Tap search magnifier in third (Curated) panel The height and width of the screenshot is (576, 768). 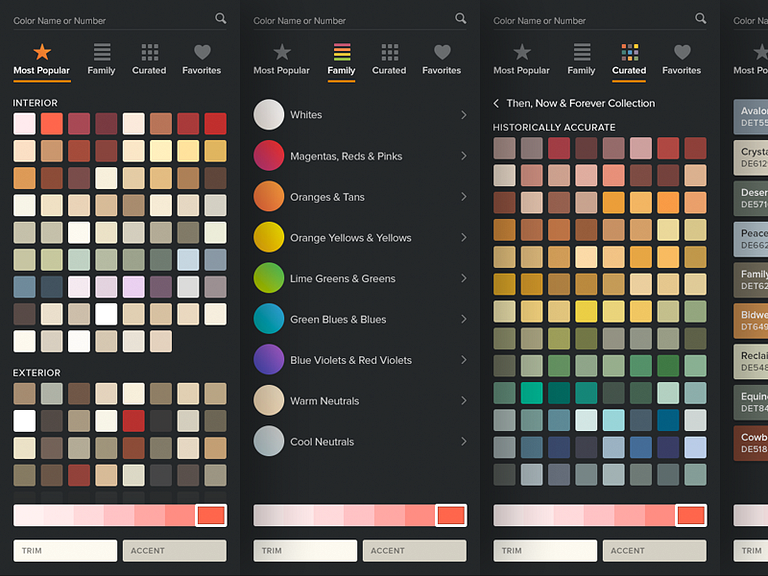click(x=700, y=19)
